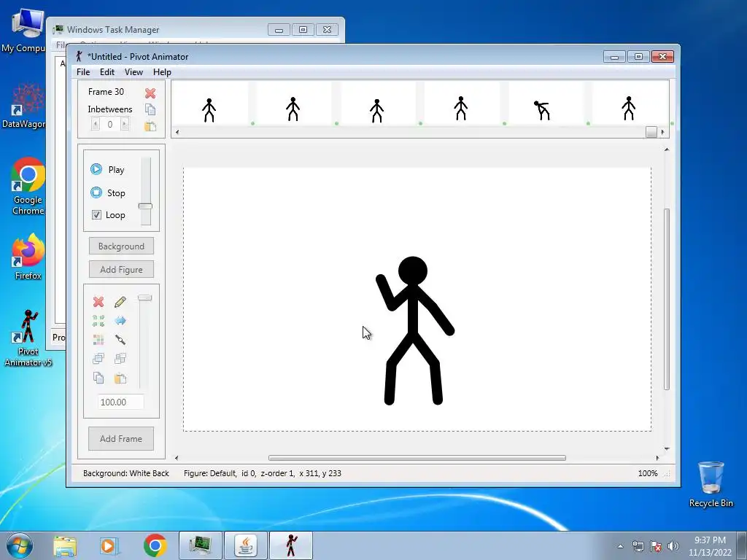Click the 100% zoom status text

pyautogui.click(x=648, y=472)
